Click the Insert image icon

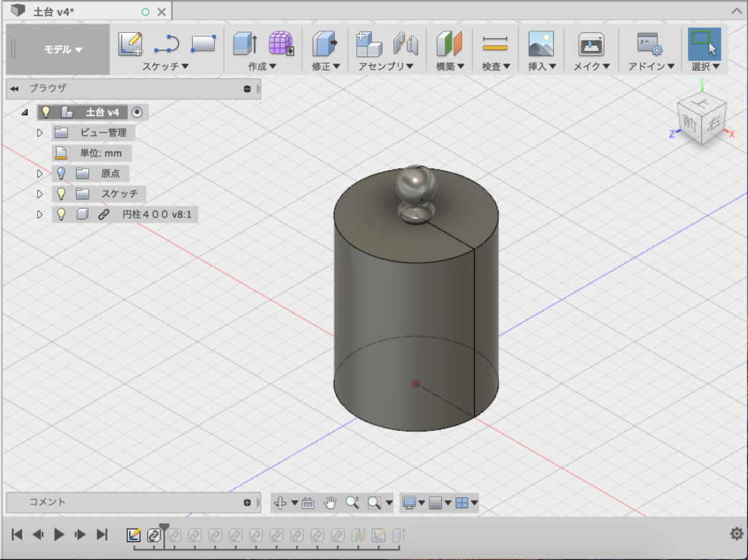point(541,43)
